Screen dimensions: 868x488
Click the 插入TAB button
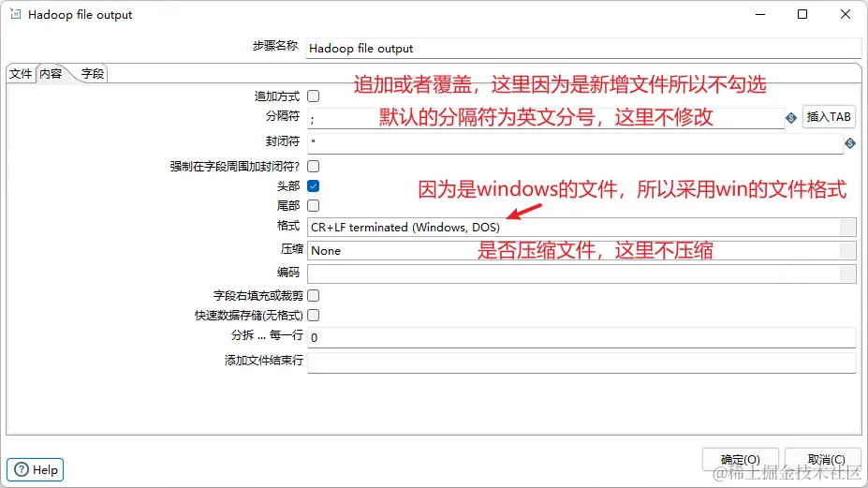(829, 117)
